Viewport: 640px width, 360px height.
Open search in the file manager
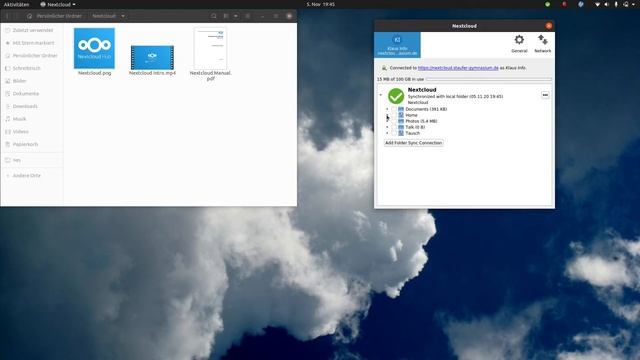(x=213, y=16)
